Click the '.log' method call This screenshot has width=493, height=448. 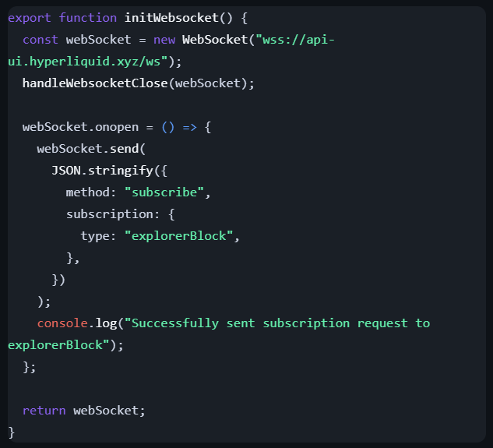coord(103,323)
